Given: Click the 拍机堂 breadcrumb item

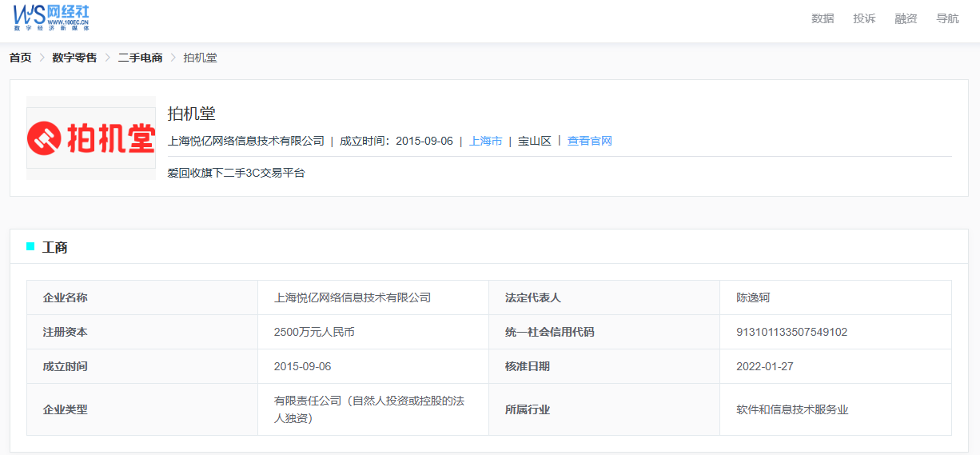Looking at the screenshot, I should (x=200, y=58).
